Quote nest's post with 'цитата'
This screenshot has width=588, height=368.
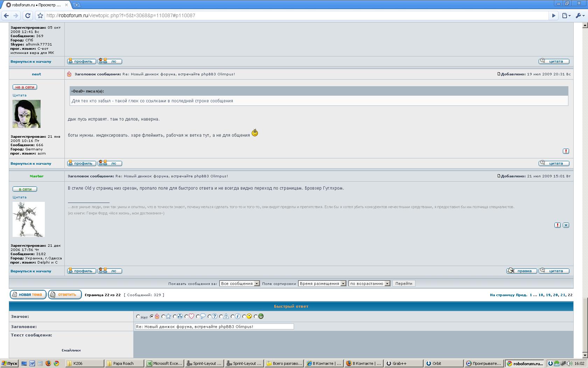pos(554,163)
